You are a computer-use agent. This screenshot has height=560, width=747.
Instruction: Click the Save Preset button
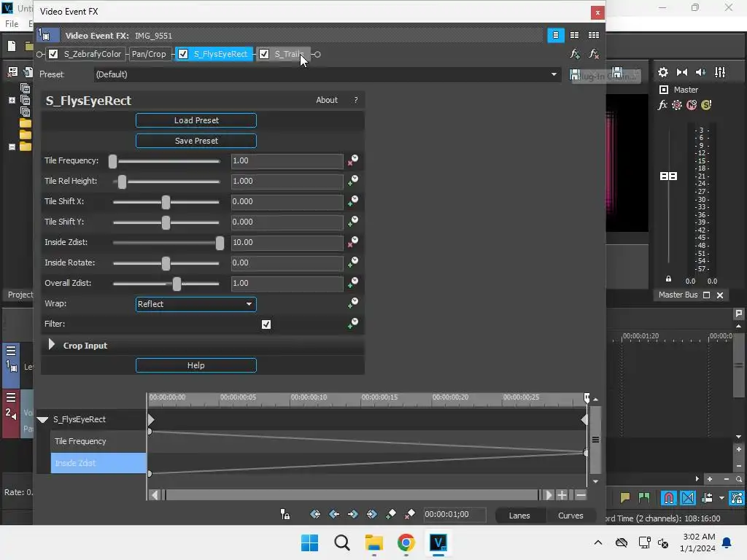click(196, 141)
